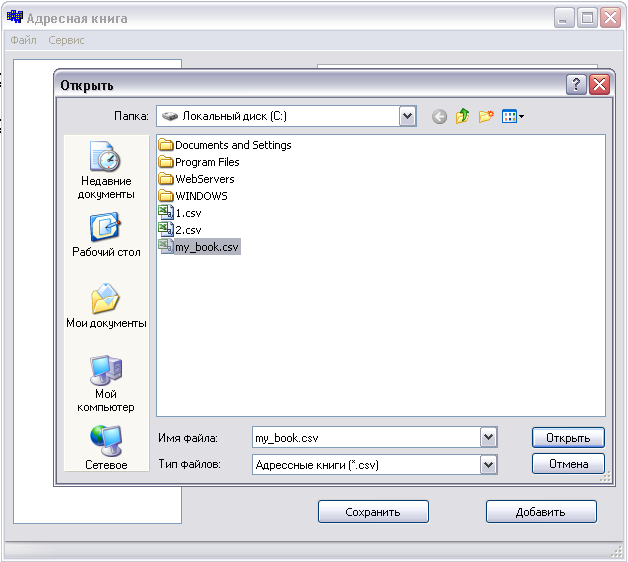Select the my_book.csv file in the list

pyautogui.click(x=199, y=247)
